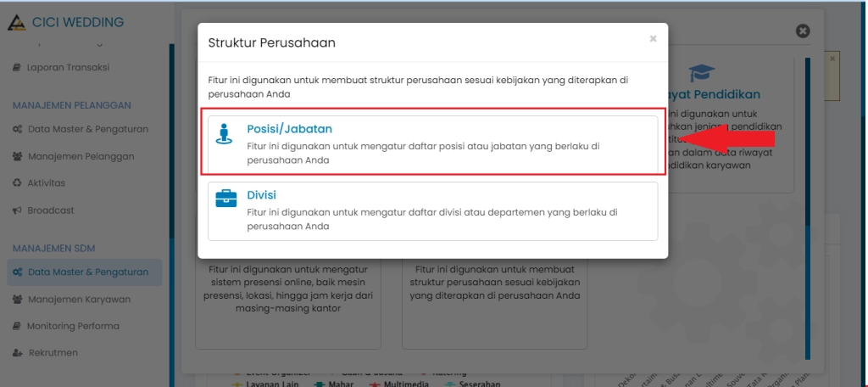The height and width of the screenshot is (387, 868).
Task: Close the Struktur Perusahaan dialog
Action: [x=654, y=38]
